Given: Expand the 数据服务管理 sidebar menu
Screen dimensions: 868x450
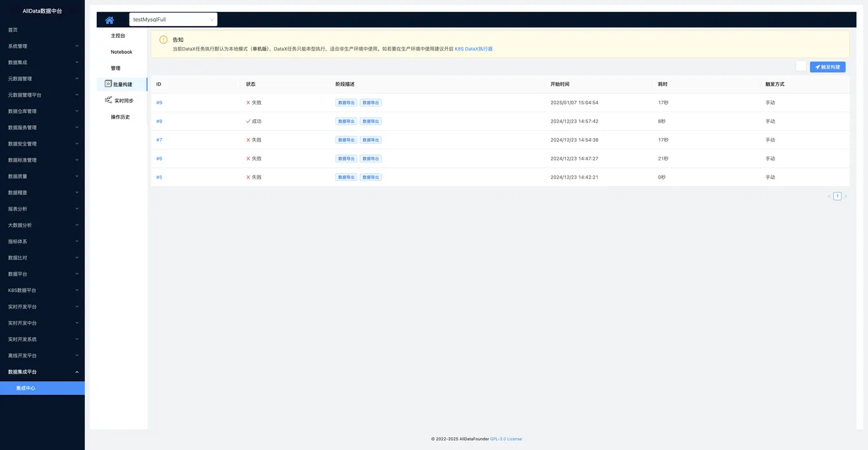Looking at the screenshot, I should pyautogui.click(x=42, y=128).
